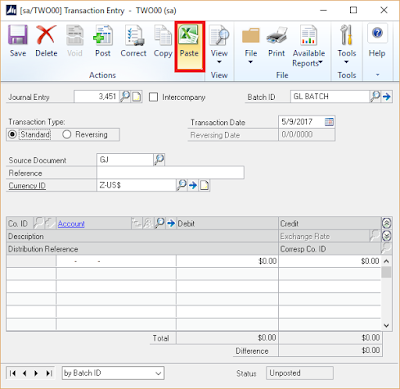This screenshot has width=400, height=389.
Task: Open the note icon beside Journal Entry
Action: pyautogui.click(x=137, y=97)
